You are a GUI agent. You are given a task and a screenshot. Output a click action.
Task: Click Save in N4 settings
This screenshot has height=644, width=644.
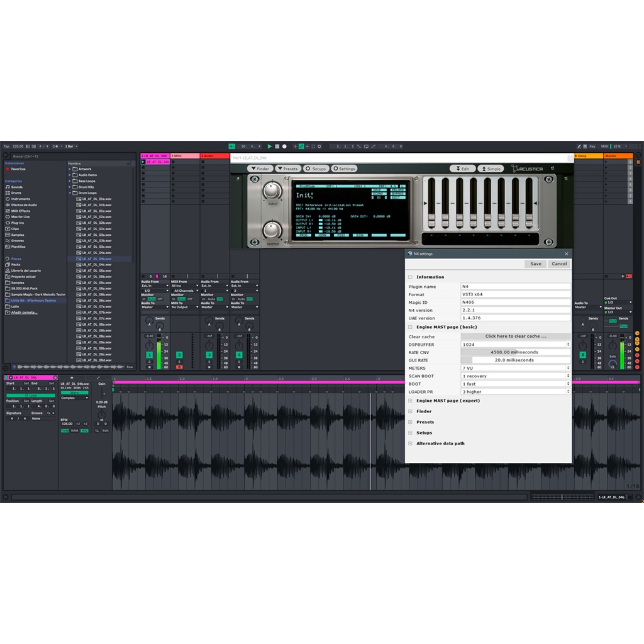pos(535,264)
